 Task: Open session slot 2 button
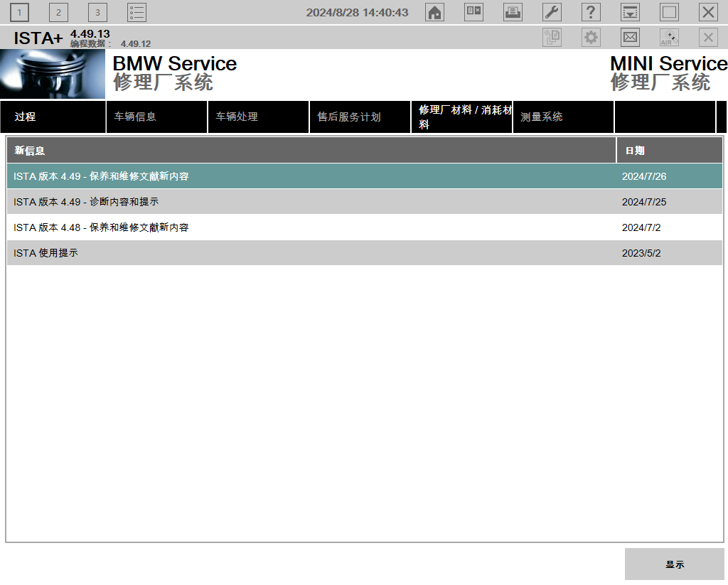point(58,13)
